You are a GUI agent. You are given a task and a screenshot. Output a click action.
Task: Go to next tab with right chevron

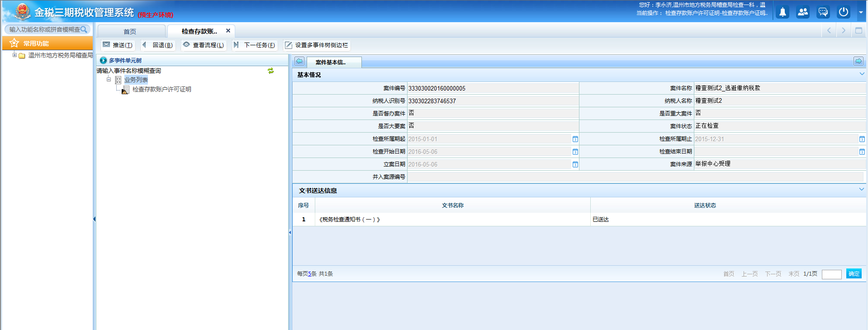[844, 30]
